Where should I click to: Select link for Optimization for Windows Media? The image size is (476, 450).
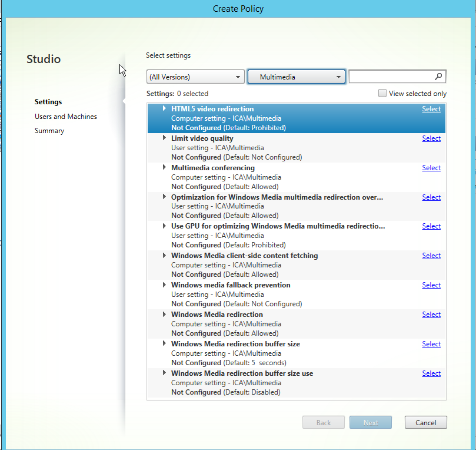click(431, 197)
